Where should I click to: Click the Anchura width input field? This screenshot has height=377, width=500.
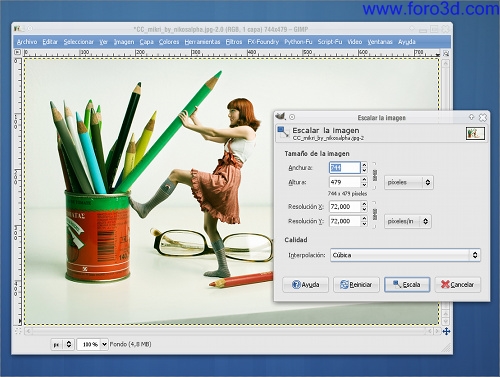click(345, 168)
